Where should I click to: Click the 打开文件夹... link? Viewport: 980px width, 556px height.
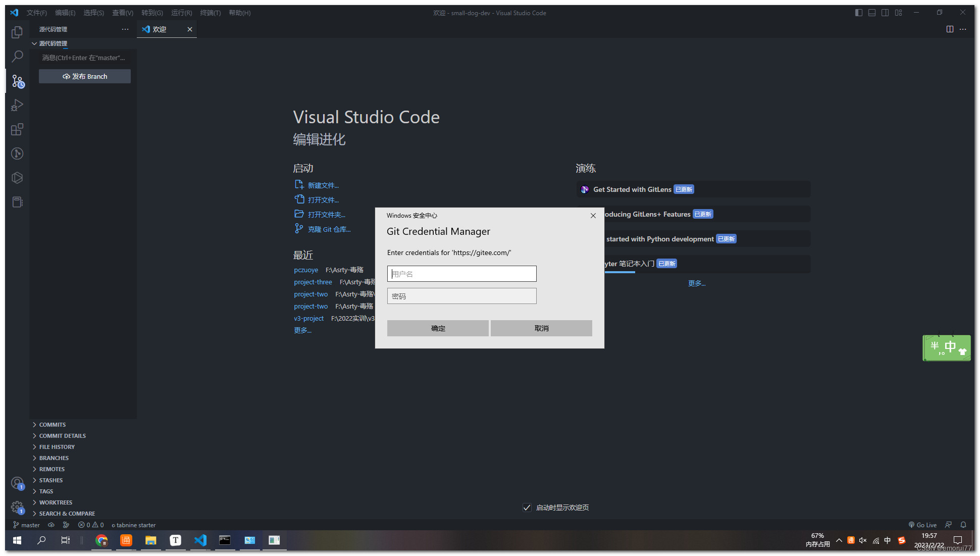point(327,215)
